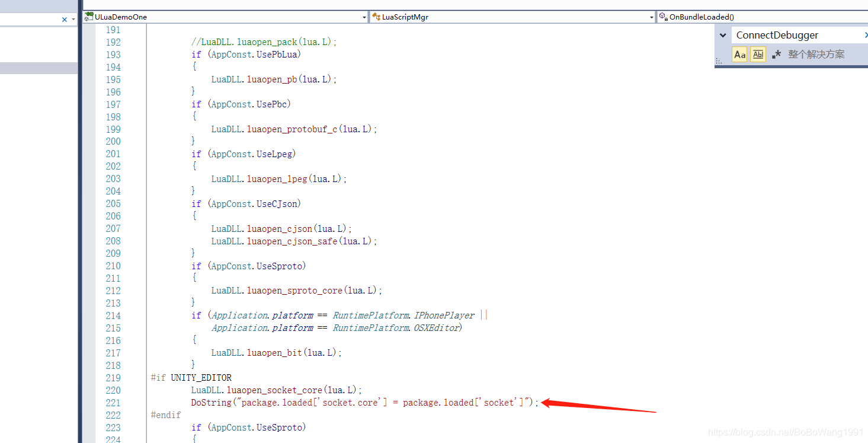Click if (AppConst.UseSproto) on line 223
This screenshot has width=868, height=443.
point(248,428)
